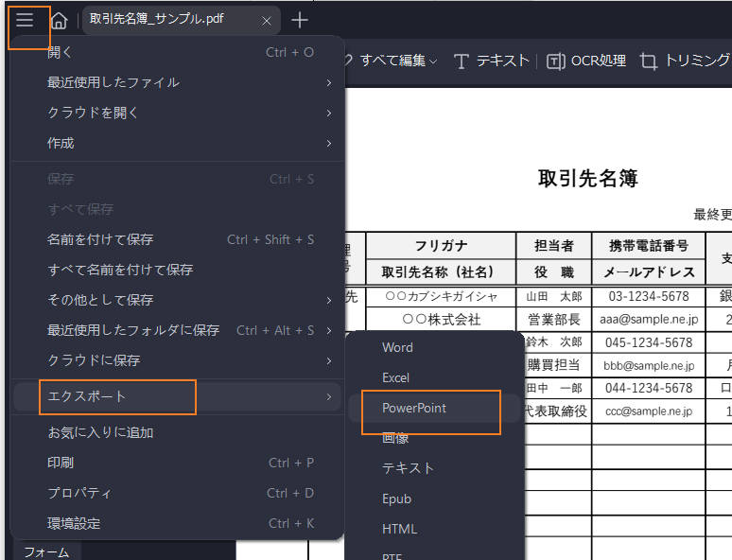
Task: Export to Epub format
Action: (x=435, y=499)
